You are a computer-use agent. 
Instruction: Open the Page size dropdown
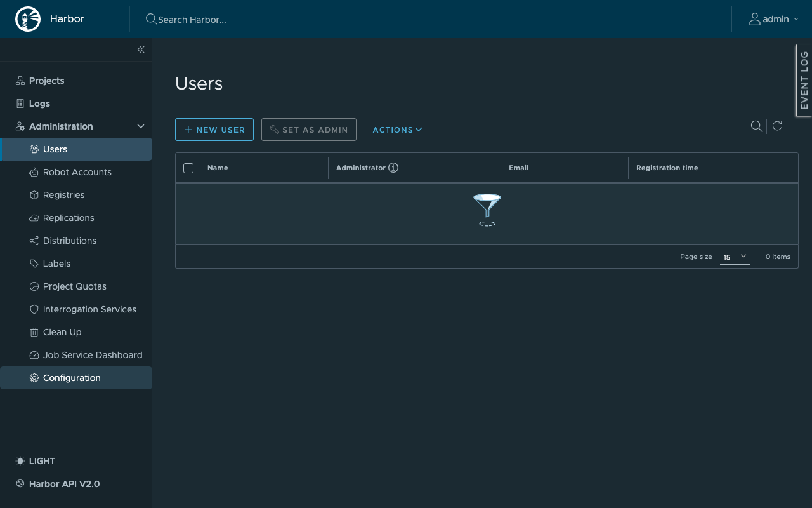tap(735, 257)
